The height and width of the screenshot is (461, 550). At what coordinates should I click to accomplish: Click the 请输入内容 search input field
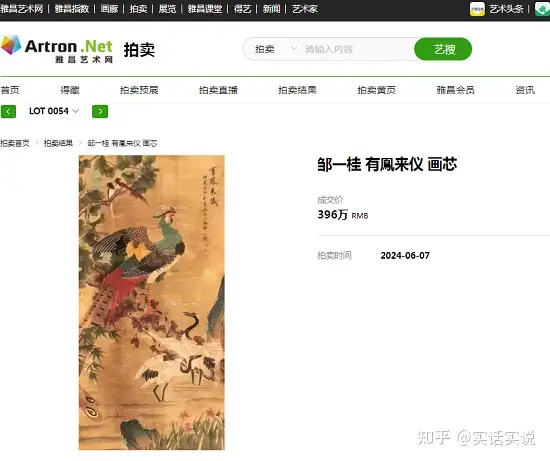358,49
